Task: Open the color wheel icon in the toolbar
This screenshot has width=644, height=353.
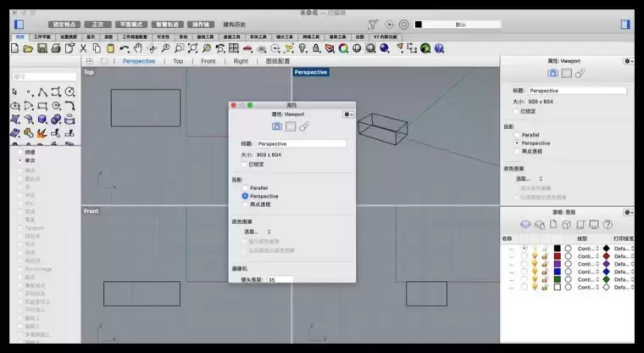Action: tap(343, 48)
